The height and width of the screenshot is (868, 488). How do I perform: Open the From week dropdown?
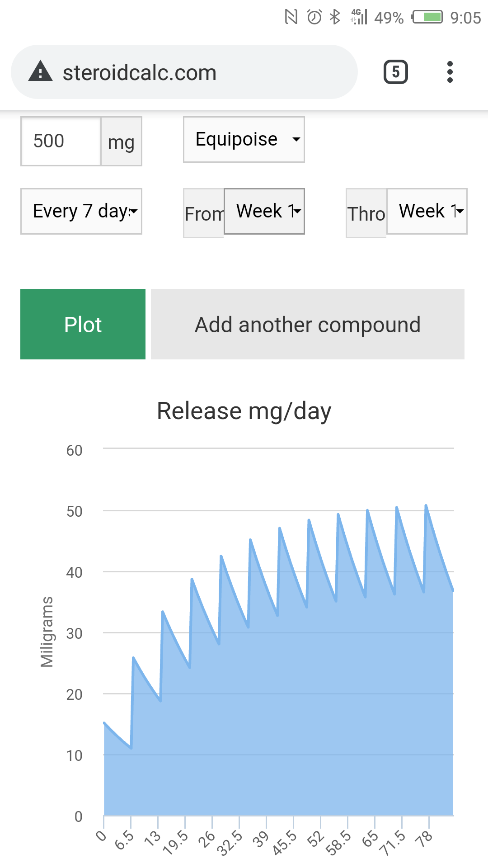click(264, 211)
